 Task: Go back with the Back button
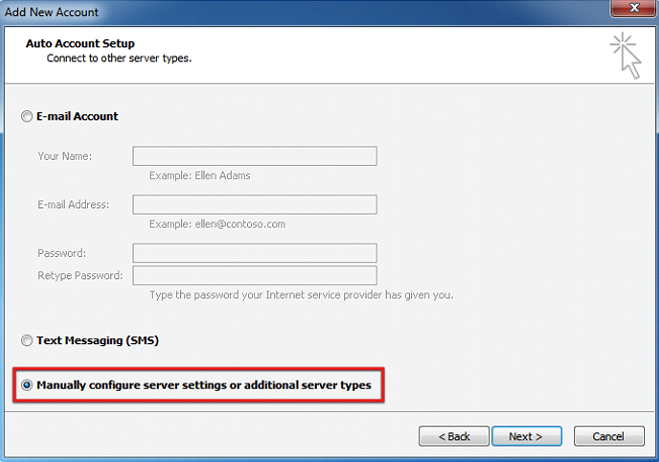[454, 436]
